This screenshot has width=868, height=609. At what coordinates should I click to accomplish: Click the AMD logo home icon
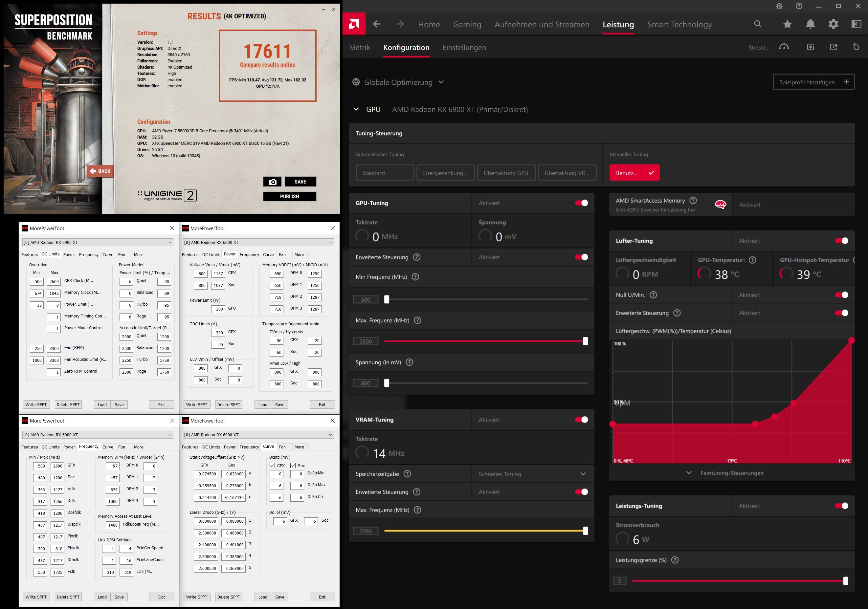(354, 24)
